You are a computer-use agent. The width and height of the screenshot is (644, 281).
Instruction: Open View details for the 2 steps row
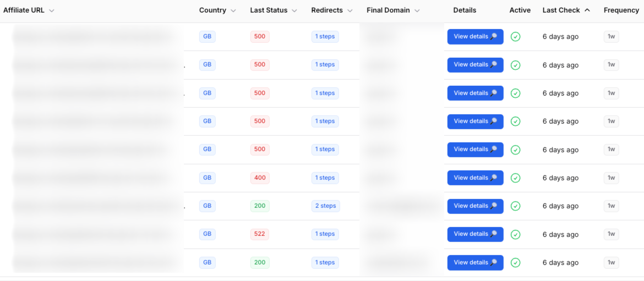coord(475,206)
